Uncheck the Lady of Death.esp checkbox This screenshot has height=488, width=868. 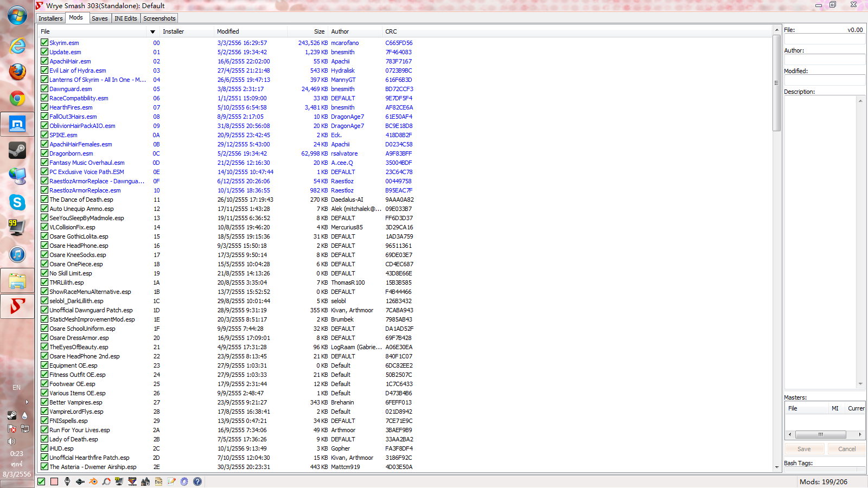pos(44,439)
